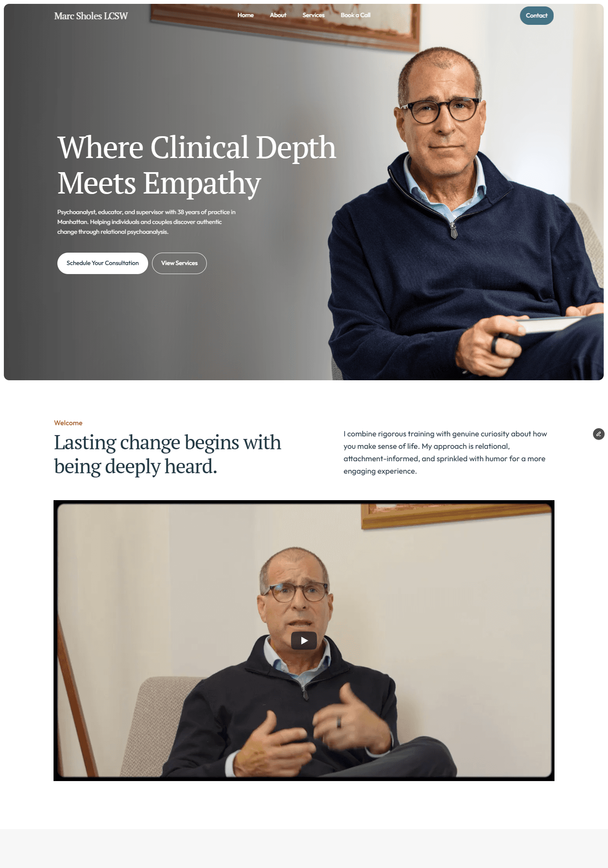Click the paragraph about rigorous training
The width and height of the screenshot is (608, 868).
click(445, 453)
